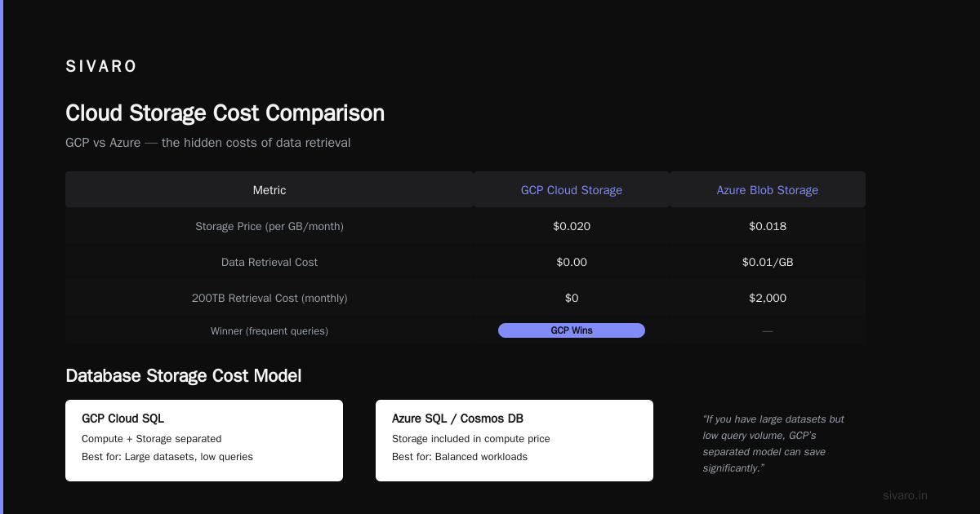980x514 pixels.
Task: Click the Data Retrieval Cost row label
Action: pos(269,262)
